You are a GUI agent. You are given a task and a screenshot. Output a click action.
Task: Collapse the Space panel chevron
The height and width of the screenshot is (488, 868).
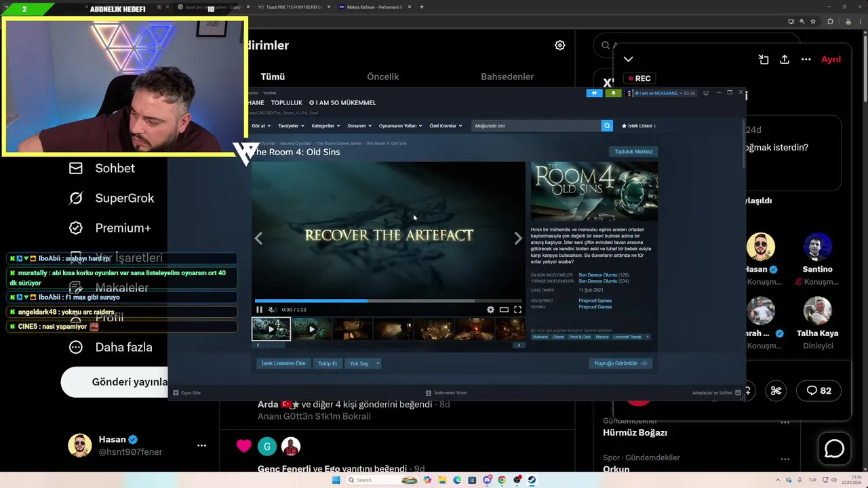pos(629,59)
